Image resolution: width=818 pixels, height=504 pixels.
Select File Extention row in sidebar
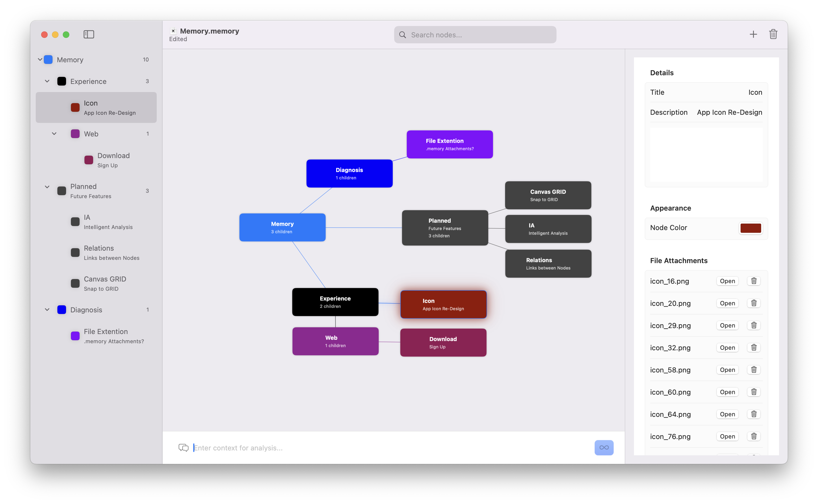tap(96, 336)
